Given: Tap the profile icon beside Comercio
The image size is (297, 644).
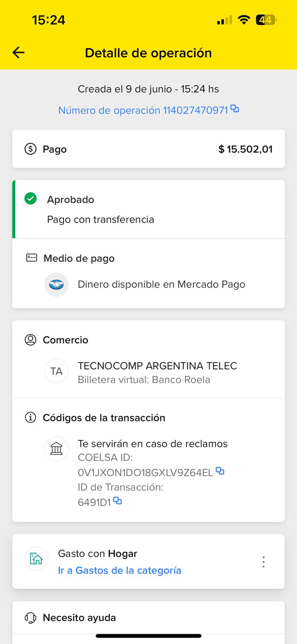Looking at the screenshot, I should coord(31,340).
